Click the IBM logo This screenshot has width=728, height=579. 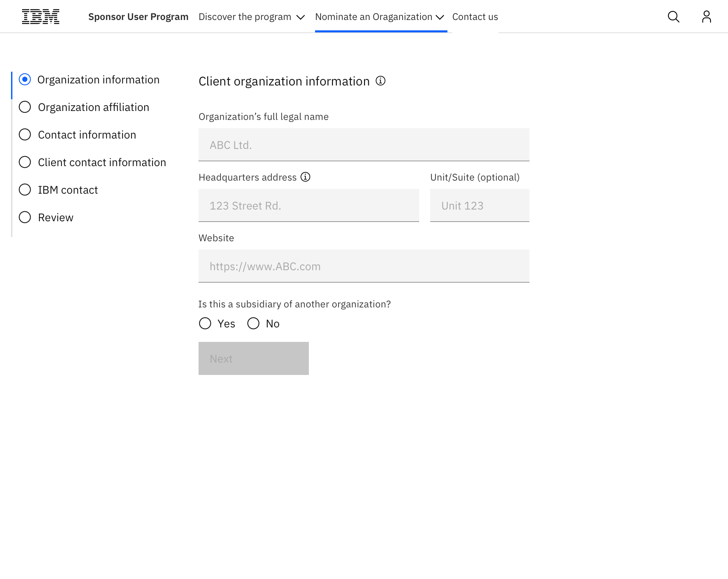tap(41, 17)
